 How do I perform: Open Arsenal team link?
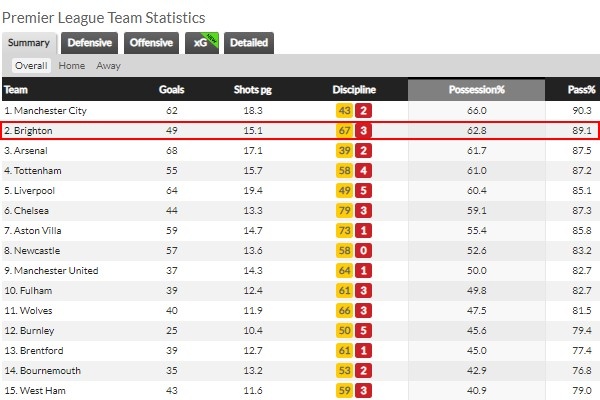point(31,150)
